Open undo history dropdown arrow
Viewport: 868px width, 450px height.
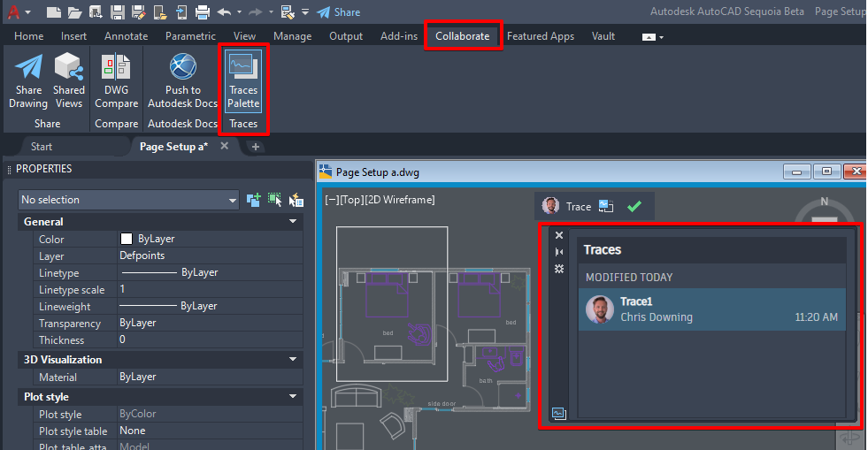pos(239,11)
